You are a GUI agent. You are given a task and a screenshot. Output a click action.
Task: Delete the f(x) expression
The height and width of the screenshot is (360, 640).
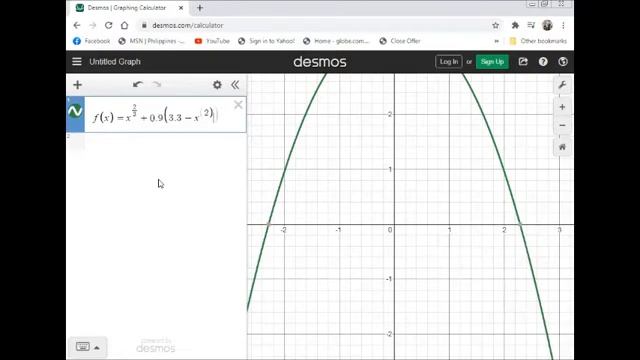click(238, 105)
